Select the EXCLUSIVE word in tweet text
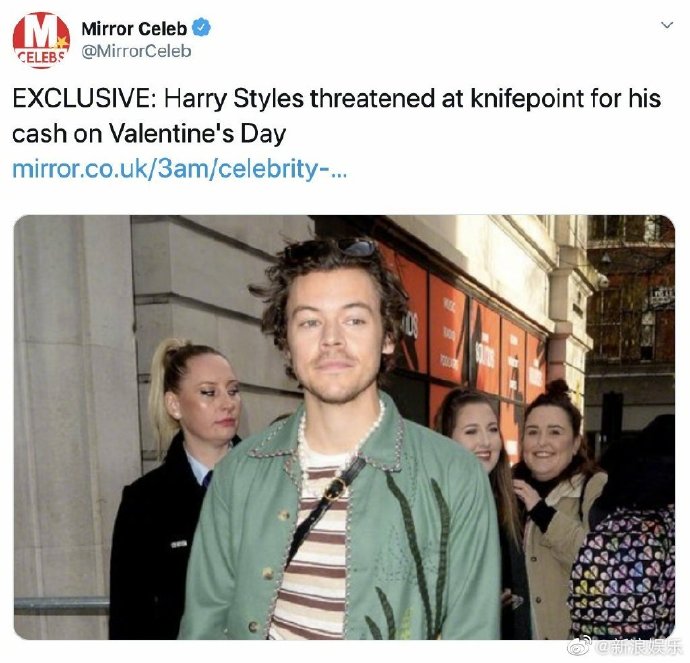Viewport: 690px width, 663px height. (x=81, y=98)
